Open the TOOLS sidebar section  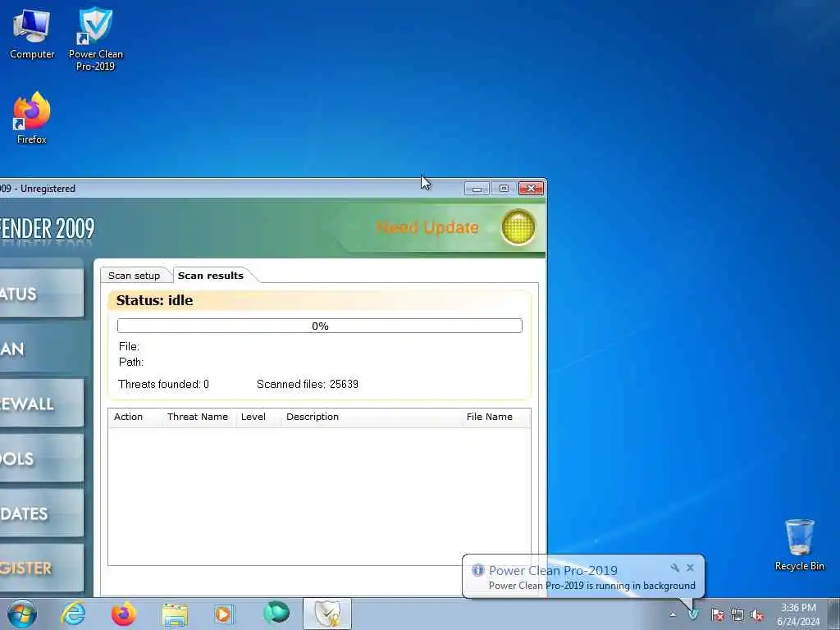pos(42,459)
